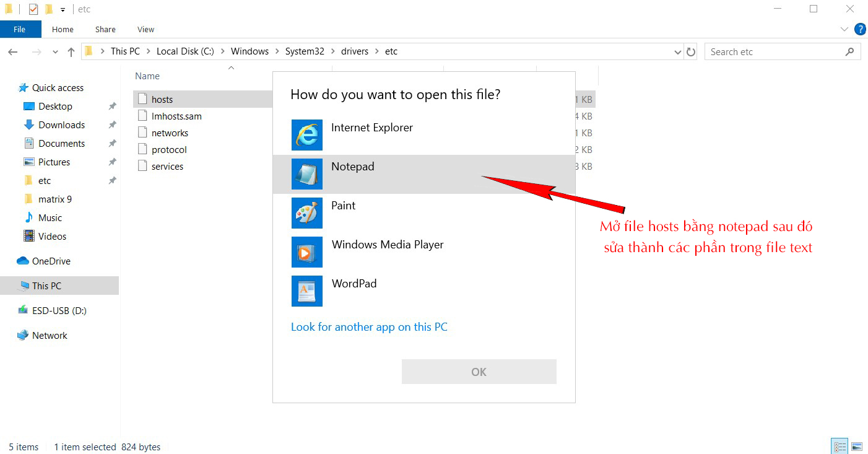Choose Notepad text label in list
Screen dimensions: 868x454
pyautogui.click(x=353, y=167)
